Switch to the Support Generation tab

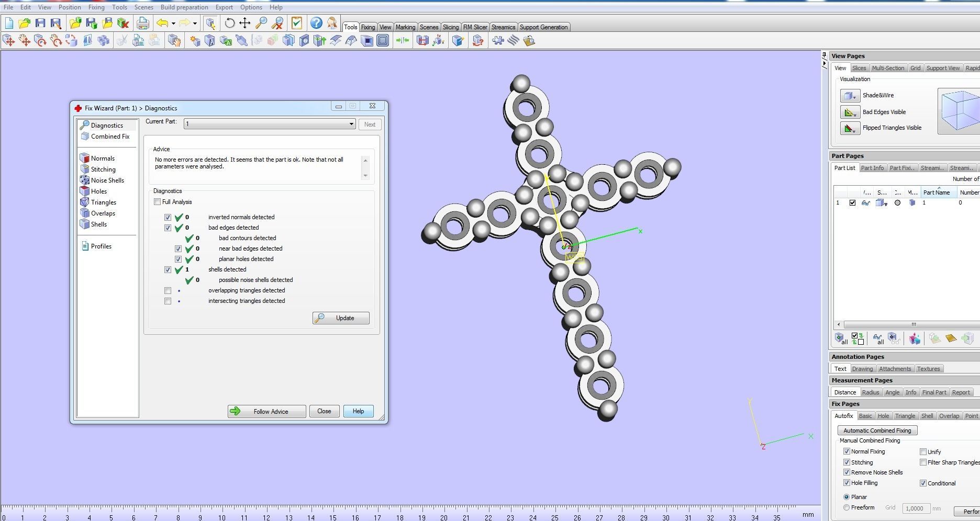[543, 27]
